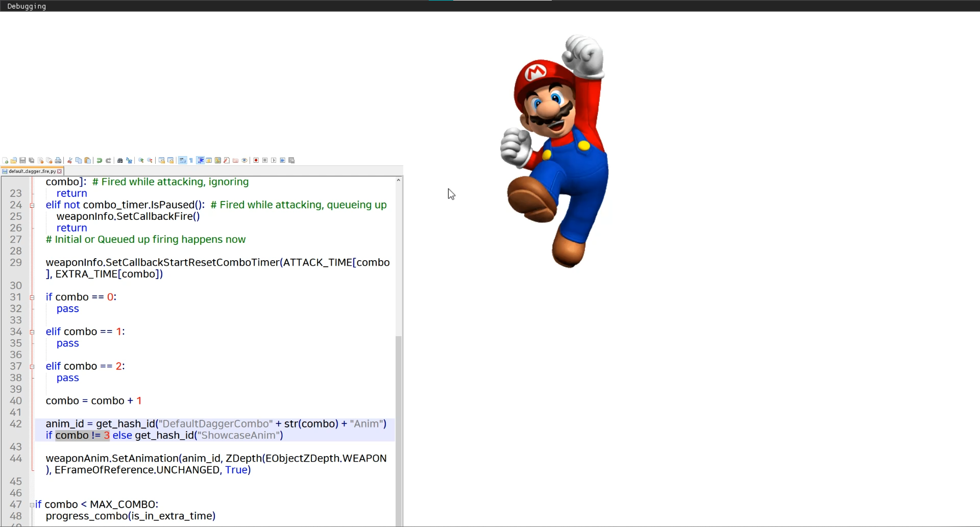980x527 pixels.
Task: Click the vertical scrollbar thumb in the editor
Action: pos(399,431)
